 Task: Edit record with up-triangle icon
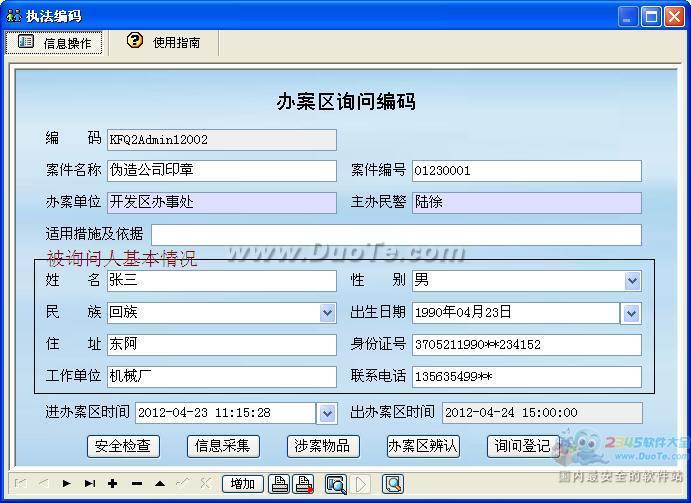[160, 484]
